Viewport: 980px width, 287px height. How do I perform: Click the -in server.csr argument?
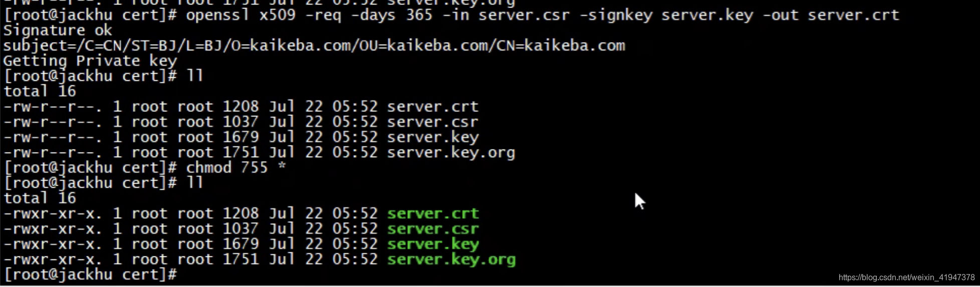click(506, 15)
